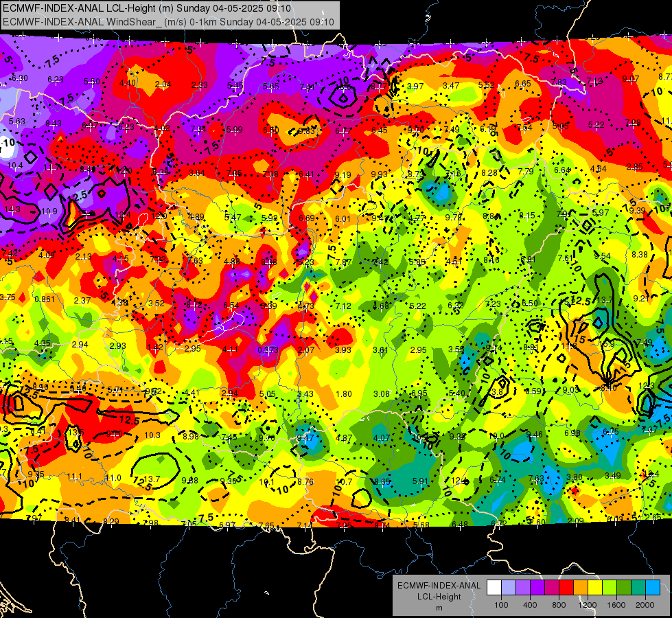Click the wind shear value 5.91

click(x=420, y=481)
